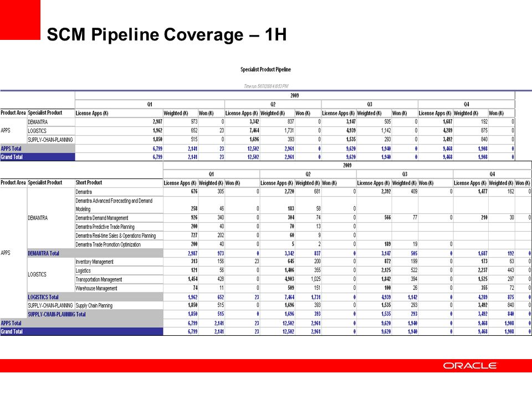The height and width of the screenshot is (399, 532).
Task: Select the Short Product column header
Action: pyautogui.click(x=89, y=182)
